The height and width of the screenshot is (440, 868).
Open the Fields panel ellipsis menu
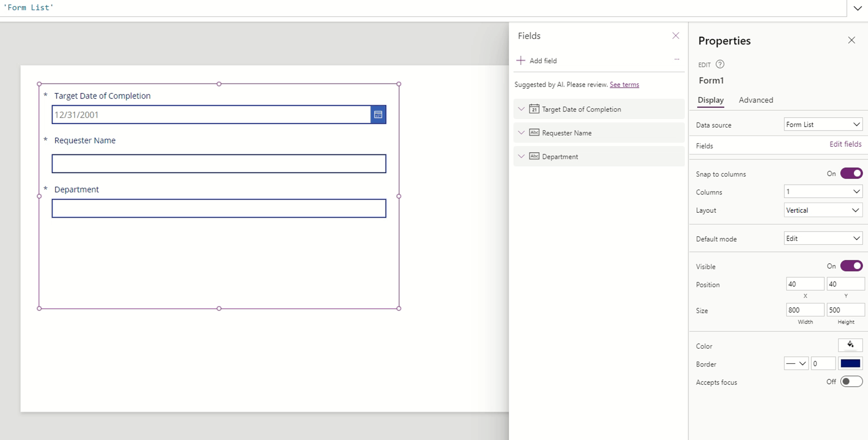pos(677,60)
